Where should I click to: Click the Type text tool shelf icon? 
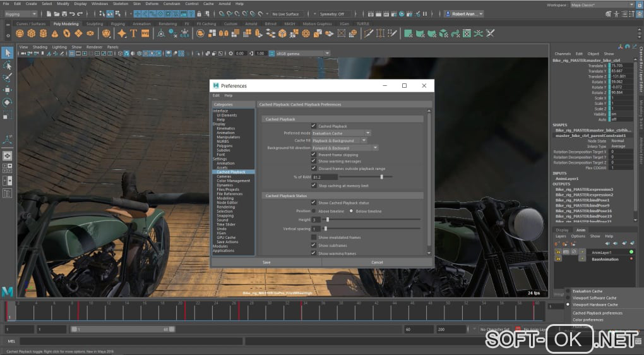click(x=134, y=33)
